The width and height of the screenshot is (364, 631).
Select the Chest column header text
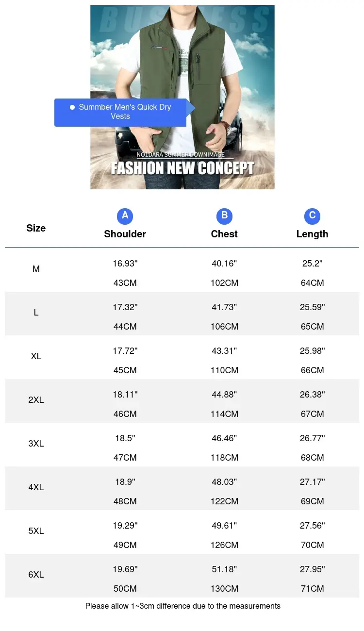(224, 234)
